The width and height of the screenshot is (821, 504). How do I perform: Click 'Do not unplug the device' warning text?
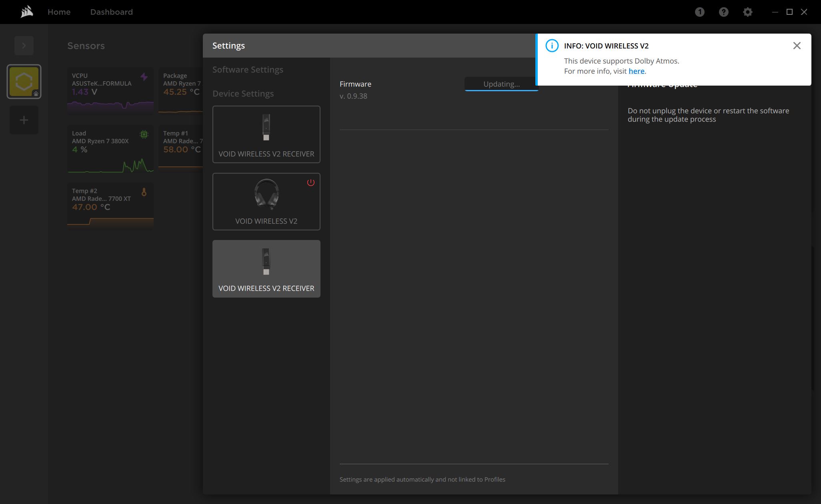[708, 115]
